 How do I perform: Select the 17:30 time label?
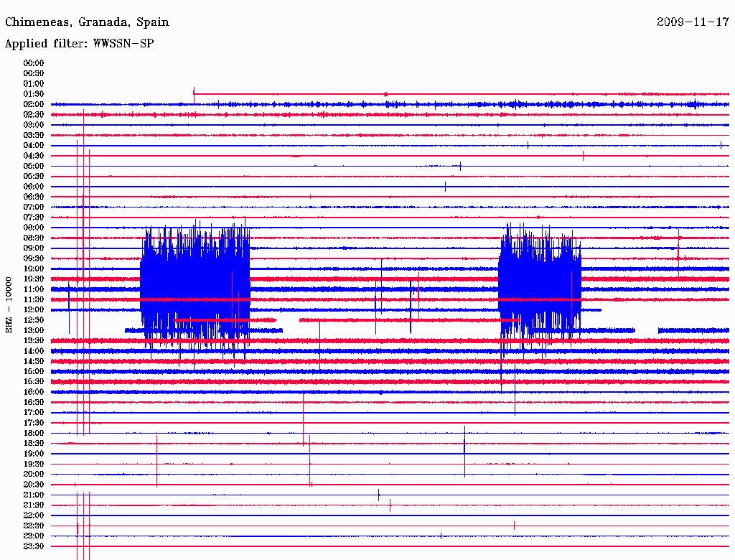click(x=34, y=423)
